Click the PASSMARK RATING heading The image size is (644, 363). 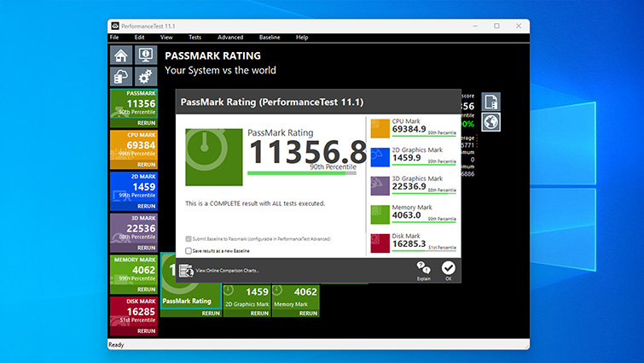212,56
